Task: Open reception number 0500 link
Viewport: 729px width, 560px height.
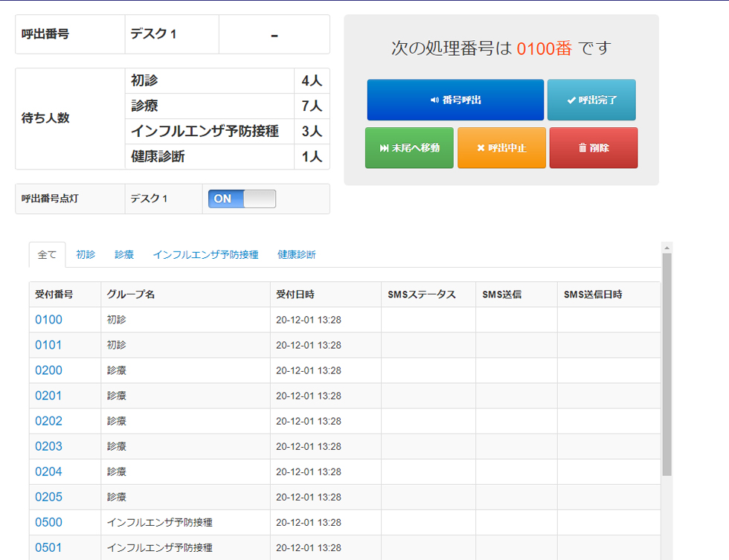Action: click(x=49, y=522)
